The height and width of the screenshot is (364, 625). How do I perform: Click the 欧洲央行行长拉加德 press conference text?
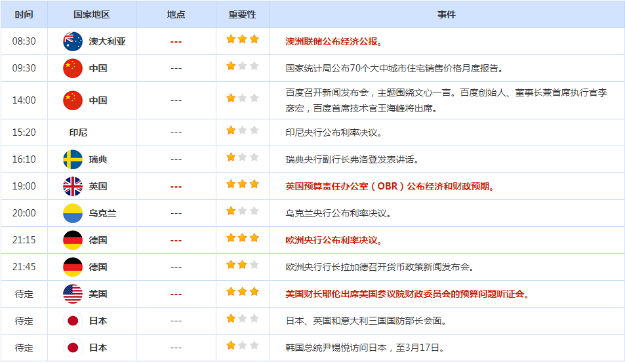click(380, 267)
